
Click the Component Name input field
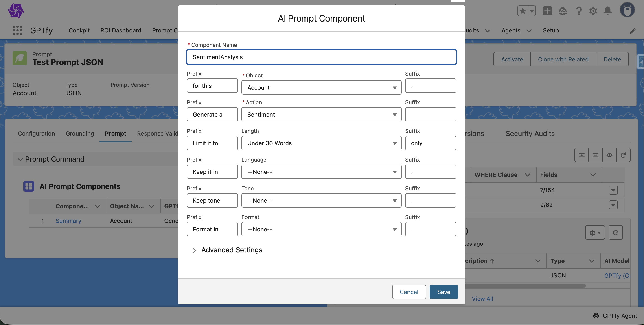click(x=321, y=57)
